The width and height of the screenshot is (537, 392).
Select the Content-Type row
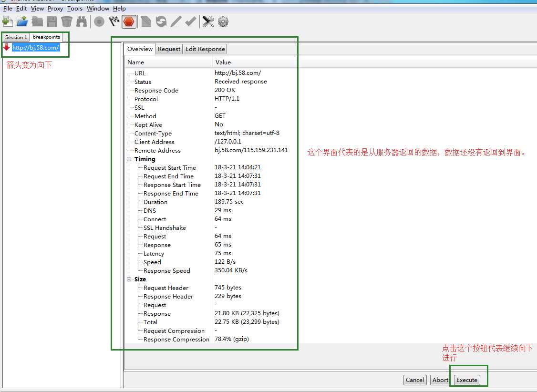point(211,133)
